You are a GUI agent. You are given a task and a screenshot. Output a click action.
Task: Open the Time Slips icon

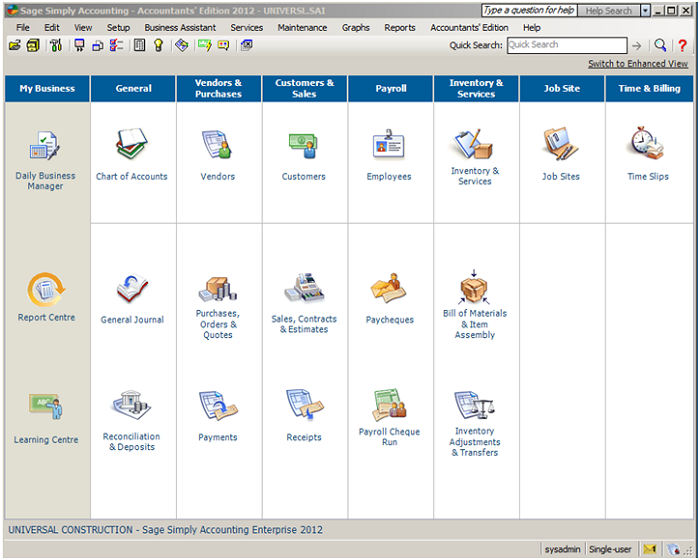[x=647, y=143]
